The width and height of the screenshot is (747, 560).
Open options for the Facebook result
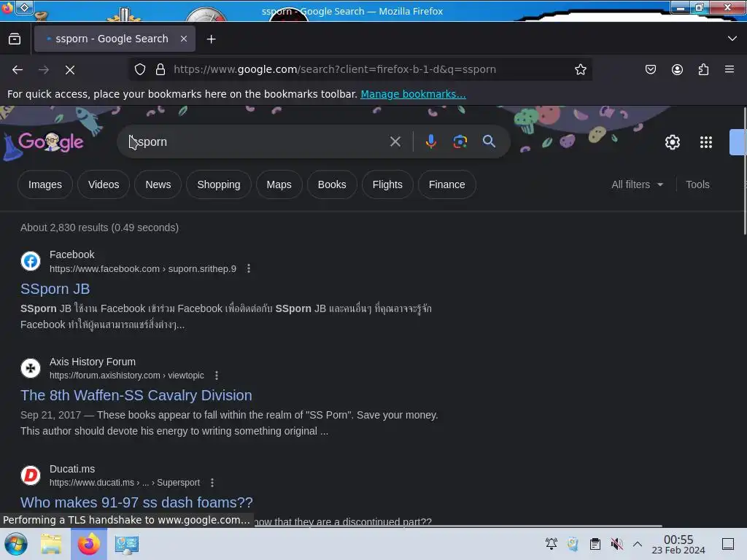click(x=249, y=268)
